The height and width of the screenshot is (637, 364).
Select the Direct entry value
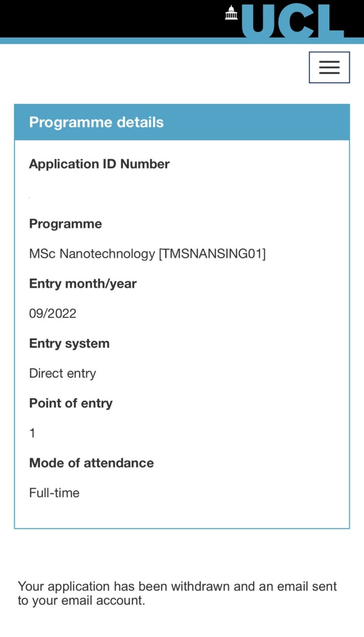pos(62,374)
